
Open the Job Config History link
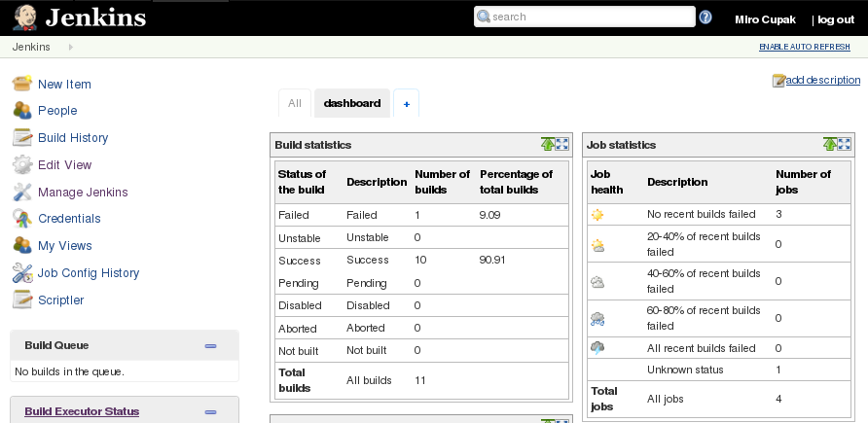[89, 272]
